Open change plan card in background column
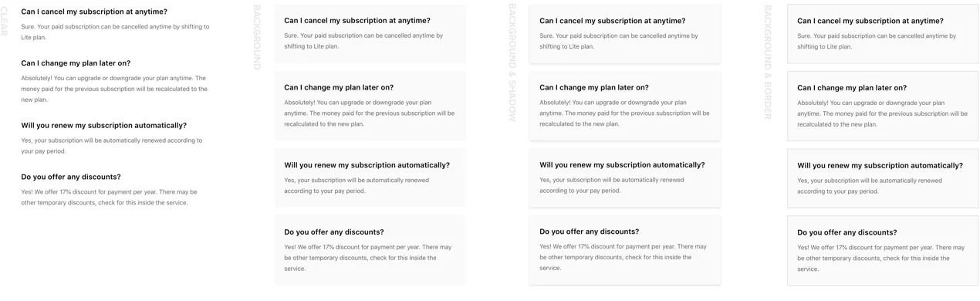The height and width of the screenshot is (301, 980). (370, 107)
